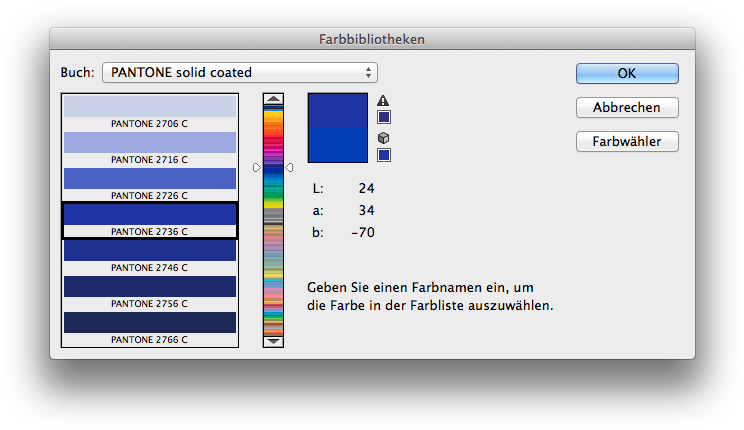744x430 pixels.
Task: Click the Farbbibliotheken title bar text
Action: pyautogui.click(x=372, y=39)
